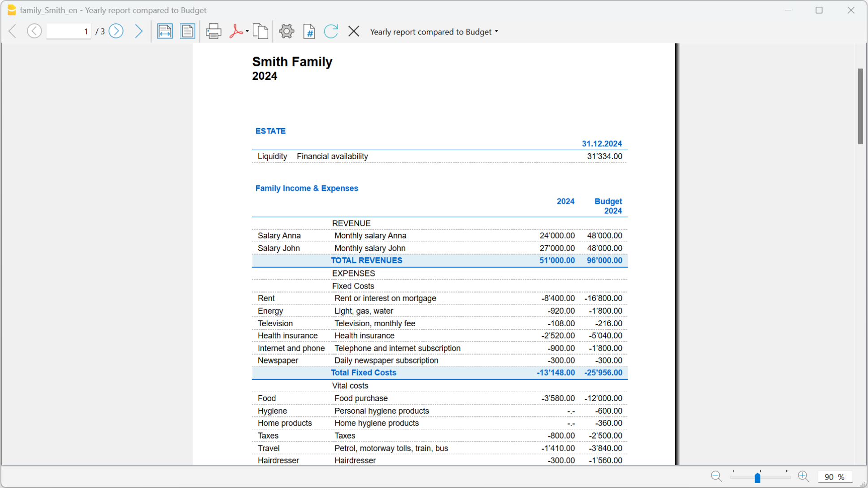Screen dimensions: 868x488
Task: Minimize the preview window
Action: [x=788, y=10]
